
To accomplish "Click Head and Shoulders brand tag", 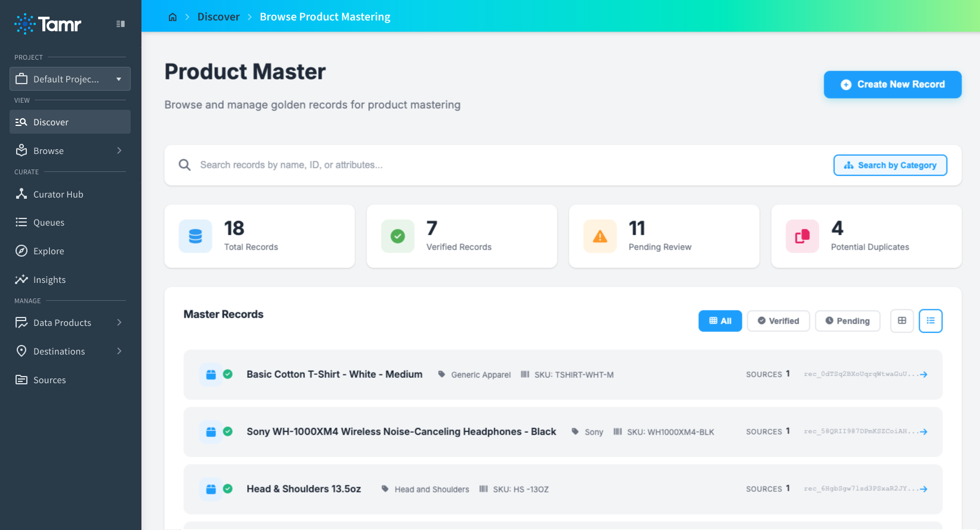I will 425,489.
